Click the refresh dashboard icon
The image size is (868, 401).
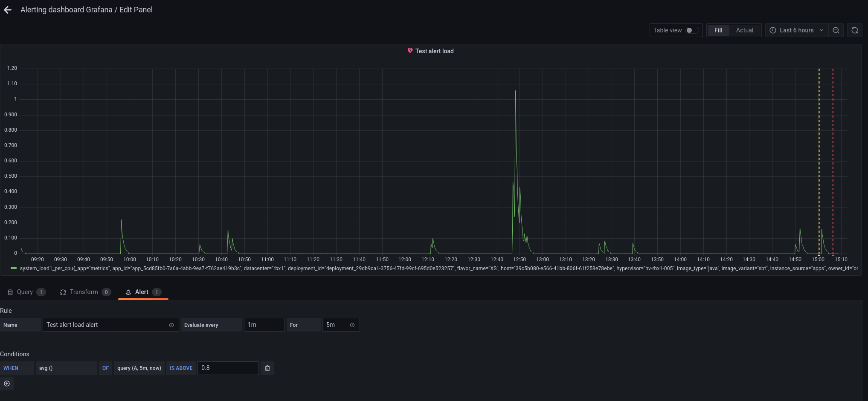click(854, 30)
